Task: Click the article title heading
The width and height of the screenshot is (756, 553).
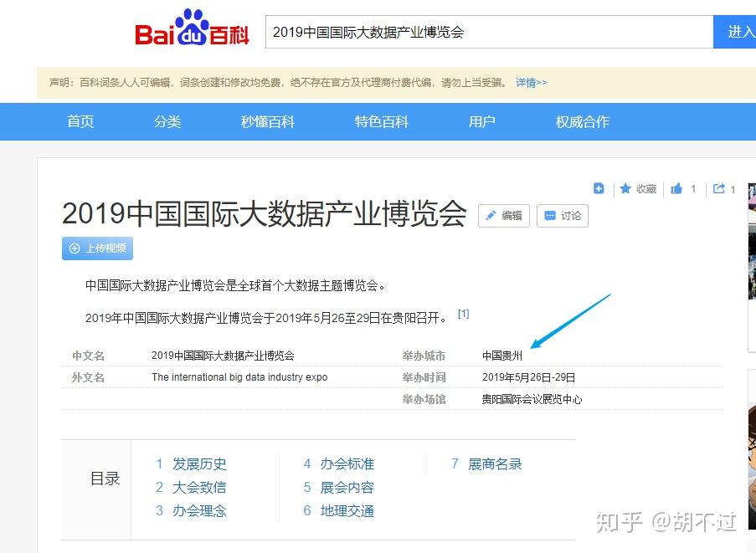Action: point(265,213)
